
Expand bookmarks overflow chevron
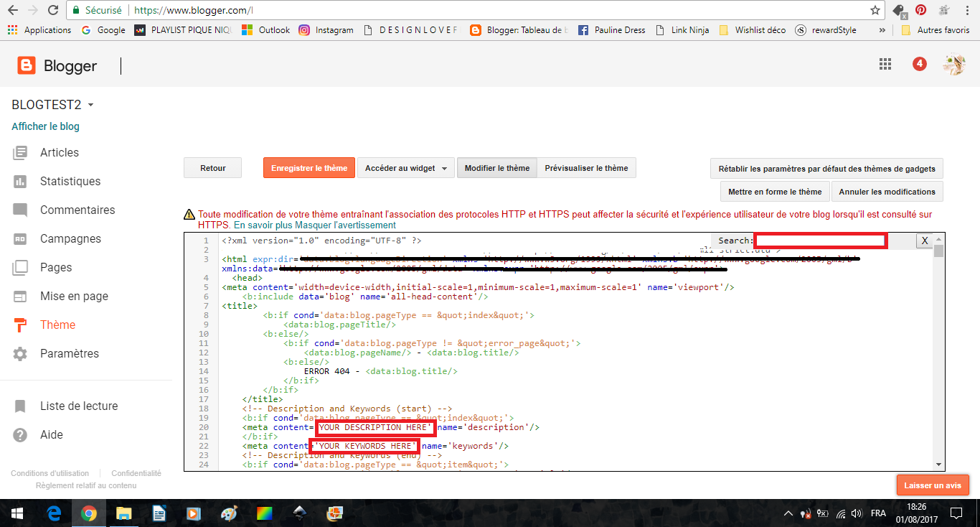tap(882, 30)
